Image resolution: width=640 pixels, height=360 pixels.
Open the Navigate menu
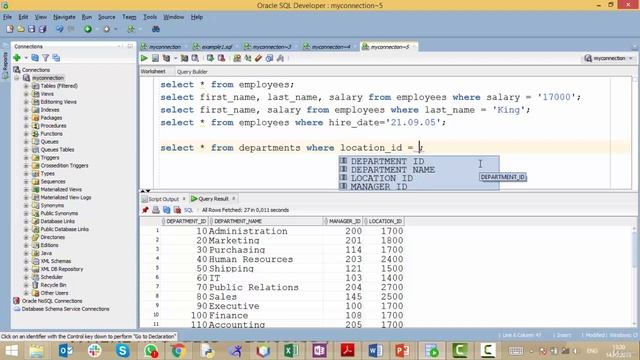pyautogui.click(x=64, y=17)
